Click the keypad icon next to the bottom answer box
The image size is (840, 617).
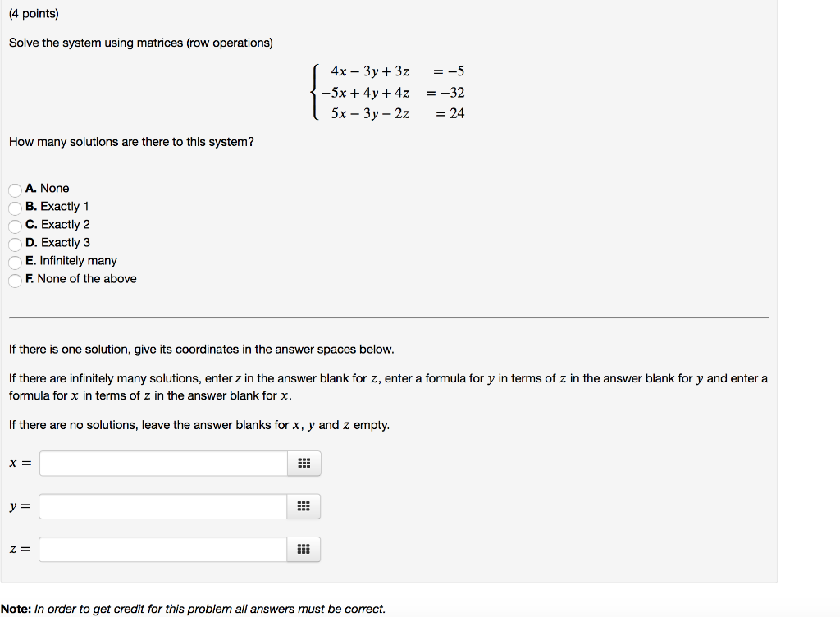(303, 549)
